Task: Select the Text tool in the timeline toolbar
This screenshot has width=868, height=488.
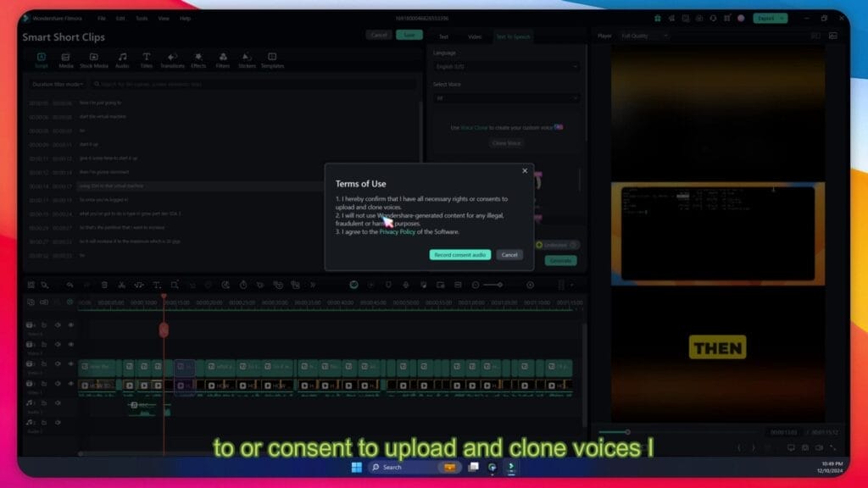Action: click(158, 286)
